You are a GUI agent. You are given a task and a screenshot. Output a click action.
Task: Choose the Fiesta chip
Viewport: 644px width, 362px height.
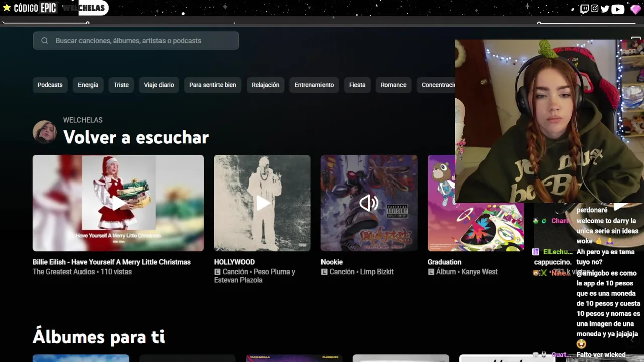[357, 85]
